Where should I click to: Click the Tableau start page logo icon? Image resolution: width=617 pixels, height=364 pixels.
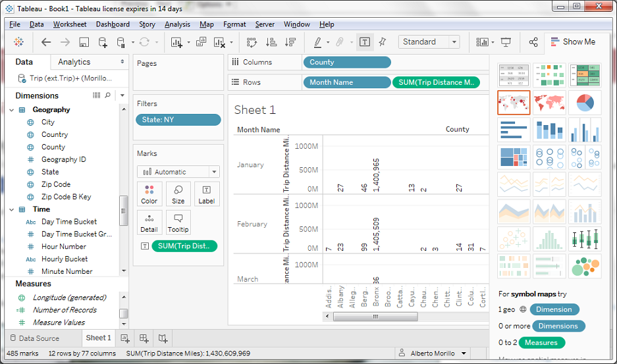tap(18, 41)
